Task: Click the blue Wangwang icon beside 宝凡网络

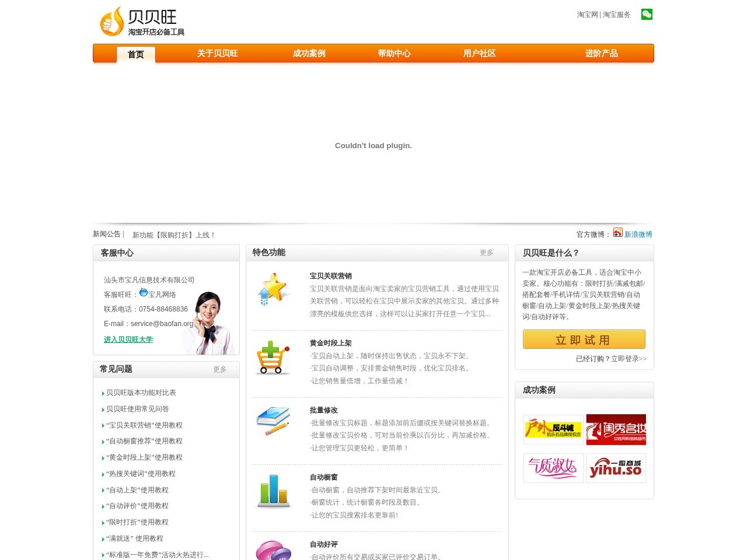Action: (x=144, y=292)
